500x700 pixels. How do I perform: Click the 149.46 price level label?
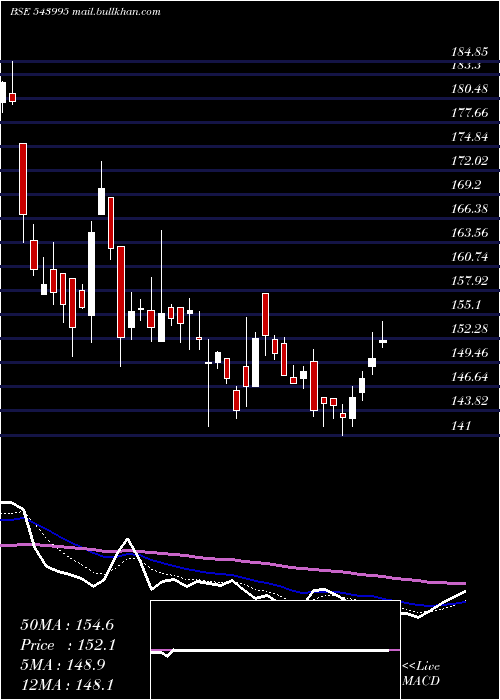469,354
